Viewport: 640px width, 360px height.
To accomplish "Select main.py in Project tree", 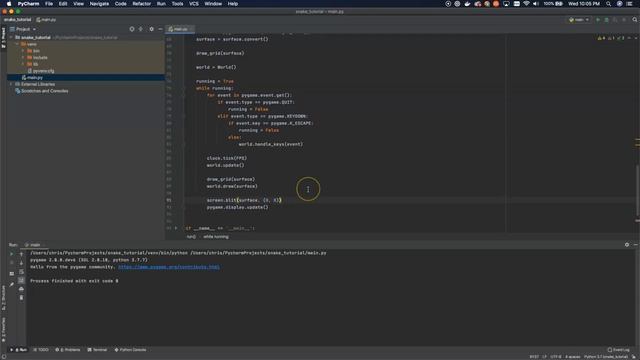I will [86, 78].
